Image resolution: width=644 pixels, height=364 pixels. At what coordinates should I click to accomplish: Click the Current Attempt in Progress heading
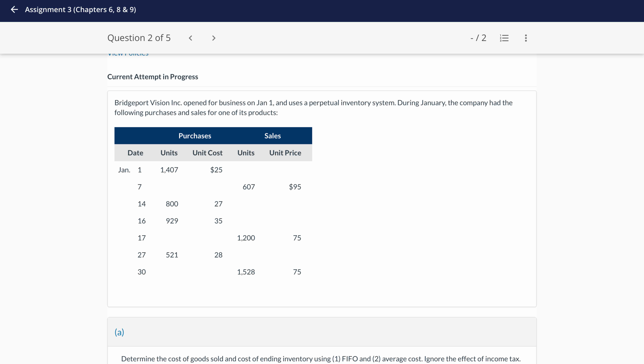click(153, 77)
